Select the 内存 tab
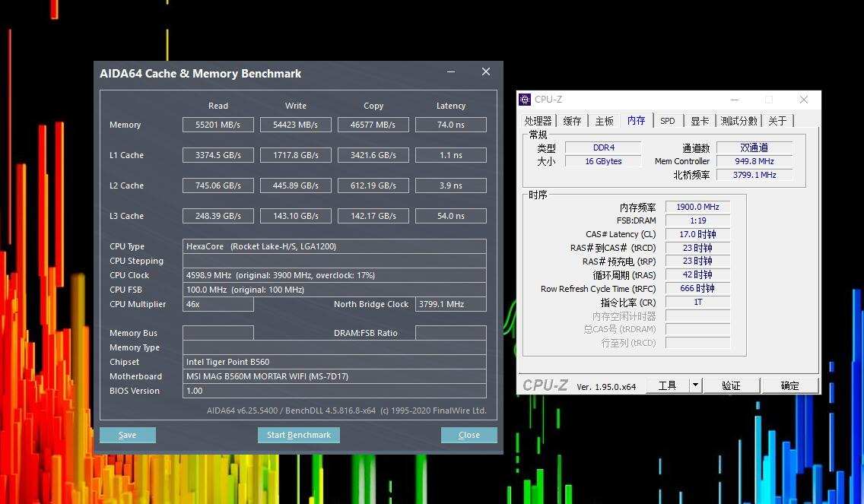 [x=636, y=121]
